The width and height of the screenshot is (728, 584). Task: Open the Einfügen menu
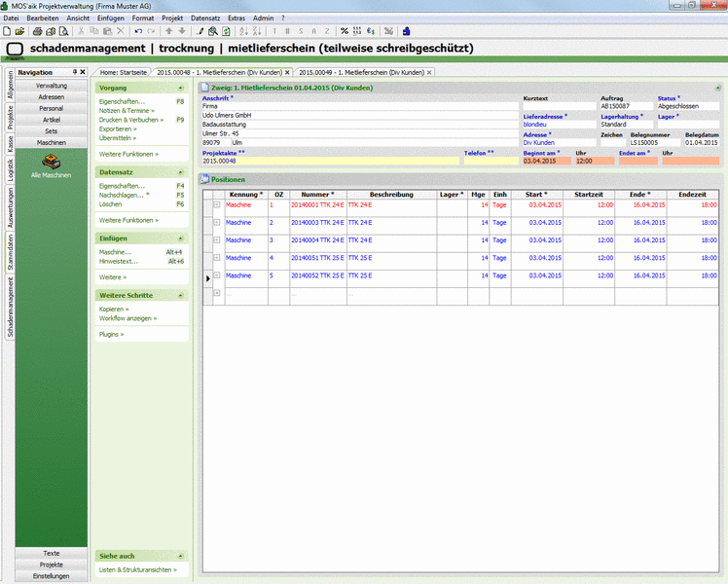pyautogui.click(x=111, y=18)
